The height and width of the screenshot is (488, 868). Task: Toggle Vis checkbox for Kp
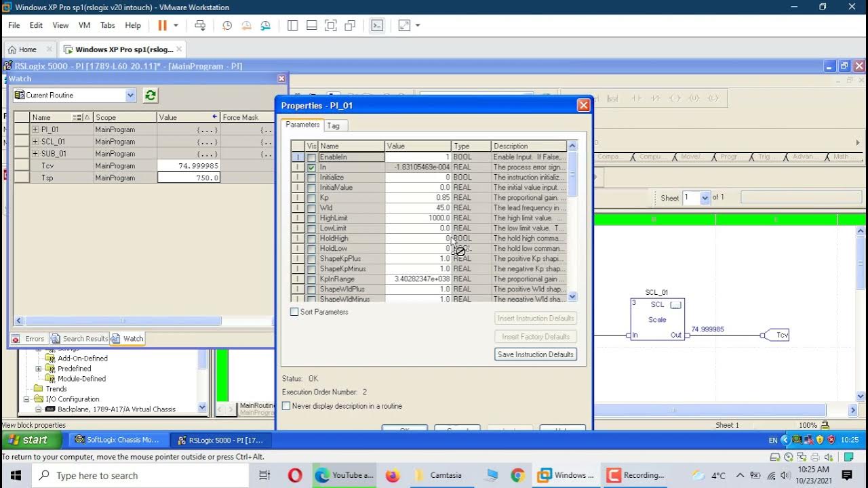pyautogui.click(x=311, y=198)
